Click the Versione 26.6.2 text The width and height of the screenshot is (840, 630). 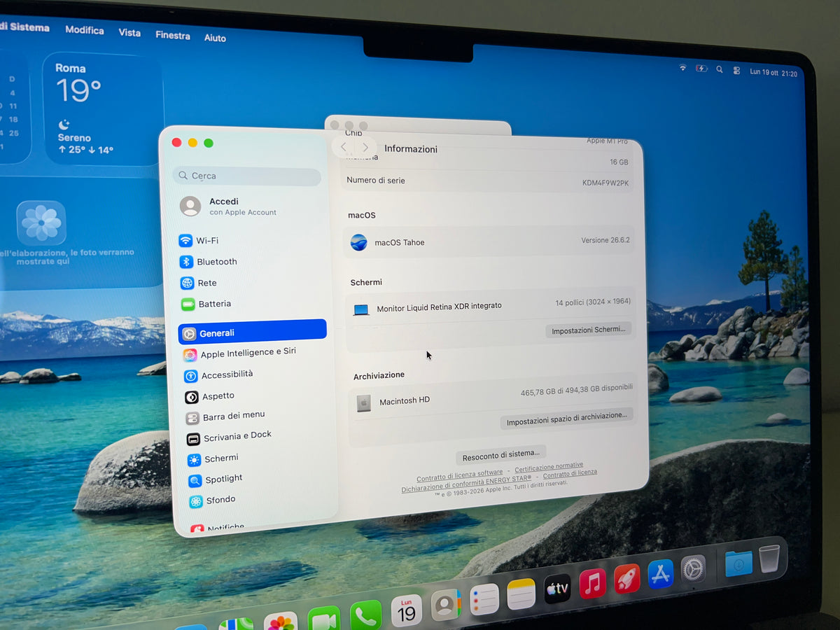pyautogui.click(x=605, y=240)
